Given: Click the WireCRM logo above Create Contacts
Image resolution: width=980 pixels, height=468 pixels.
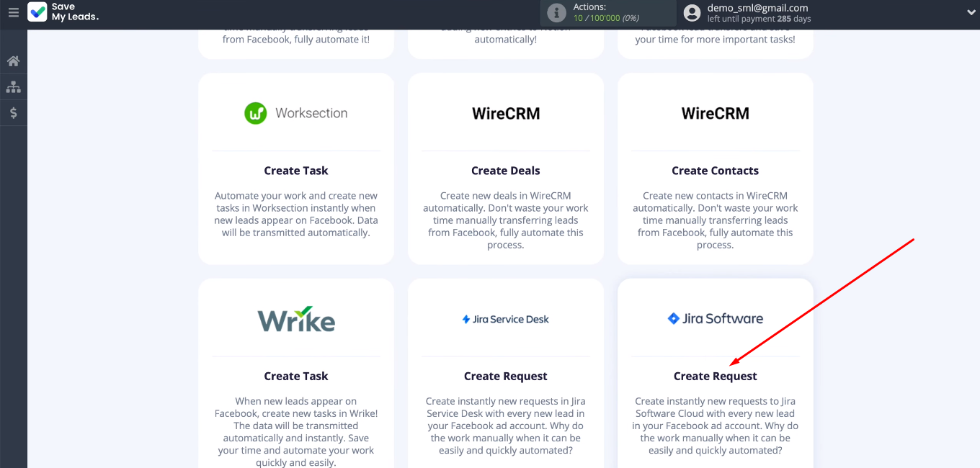Looking at the screenshot, I should 716,113.
